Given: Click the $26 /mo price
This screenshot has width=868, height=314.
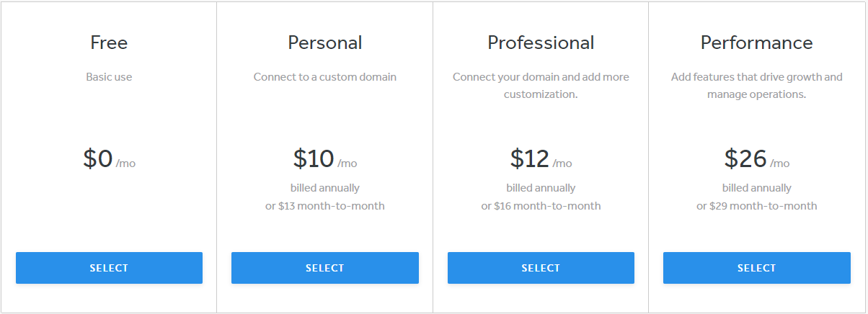Looking at the screenshot, I should [756, 159].
